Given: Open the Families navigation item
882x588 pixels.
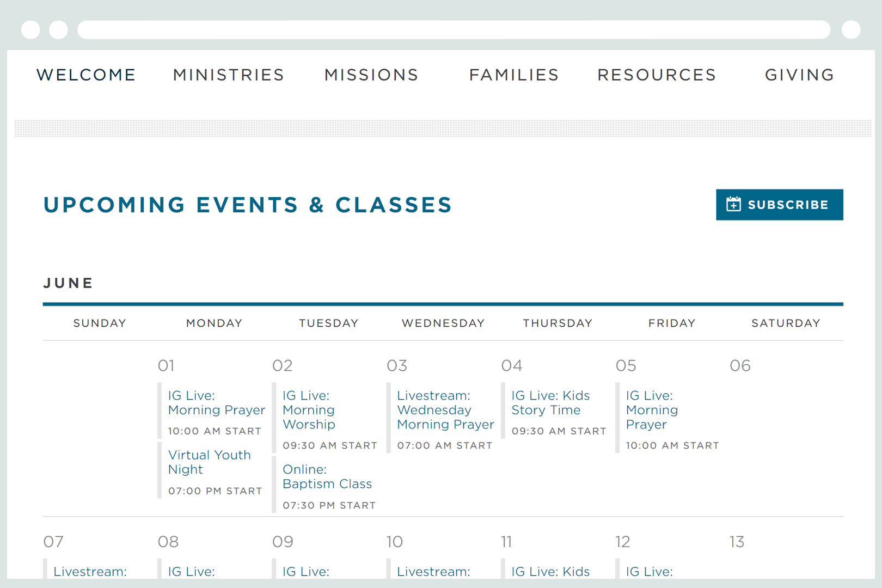Looking at the screenshot, I should [x=514, y=75].
